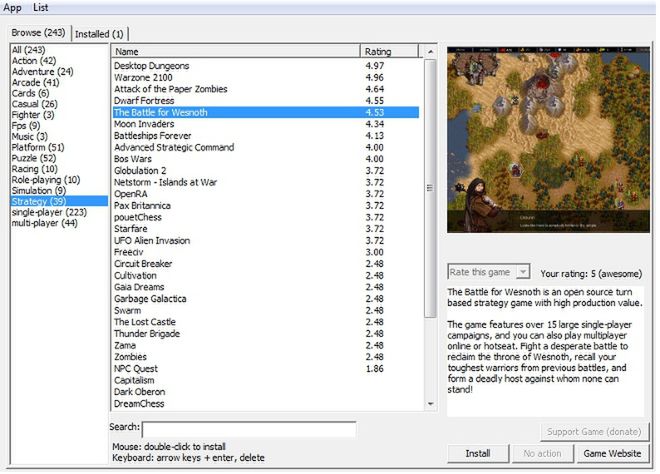
Task: Select the Strategy (39) category
Action: coord(59,202)
